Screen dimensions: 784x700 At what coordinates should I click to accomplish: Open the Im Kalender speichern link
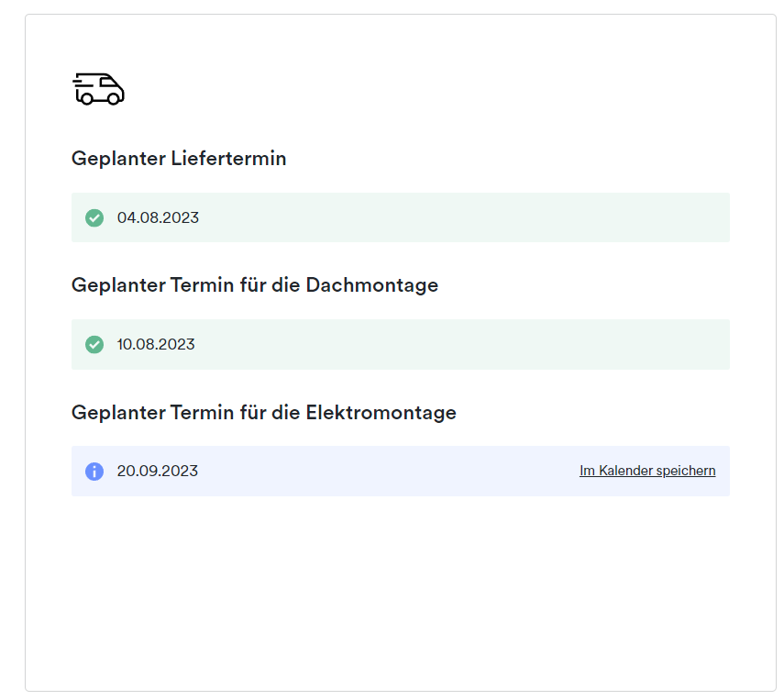(647, 471)
